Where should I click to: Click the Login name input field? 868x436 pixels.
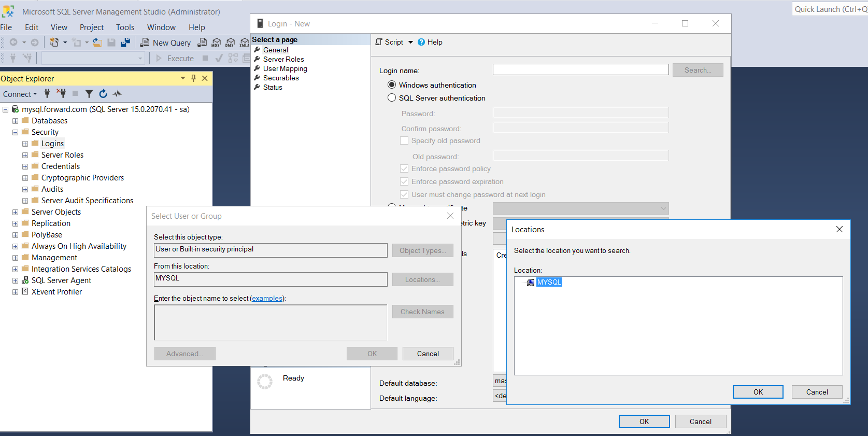coord(580,69)
